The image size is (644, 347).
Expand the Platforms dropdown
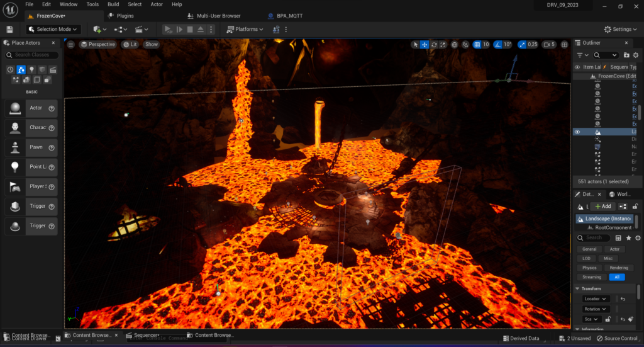pyautogui.click(x=246, y=29)
